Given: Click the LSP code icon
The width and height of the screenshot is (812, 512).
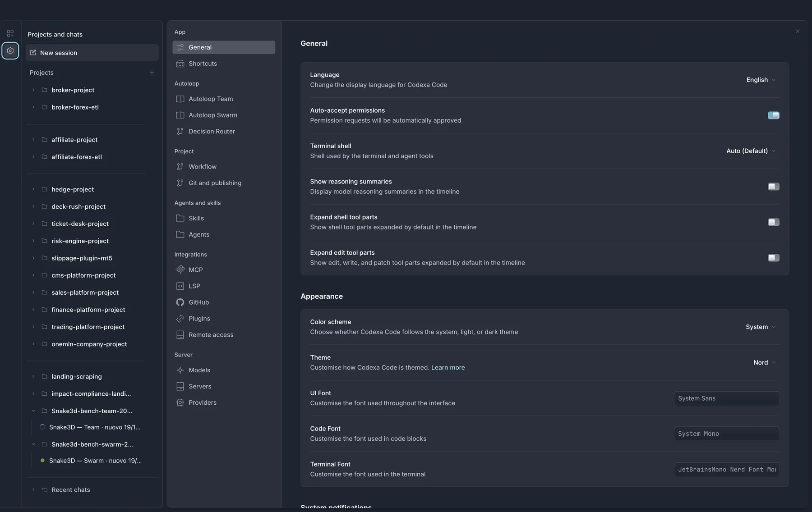Looking at the screenshot, I should pos(180,286).
